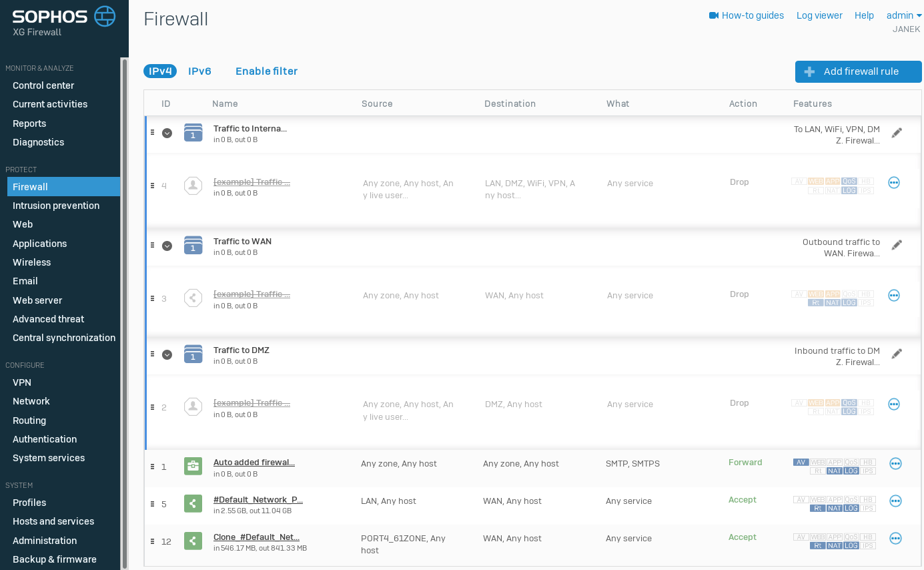This screenshot has height=570, width=924.
Task: Click the Enable filter link
Action: click(x=266, y=71)
